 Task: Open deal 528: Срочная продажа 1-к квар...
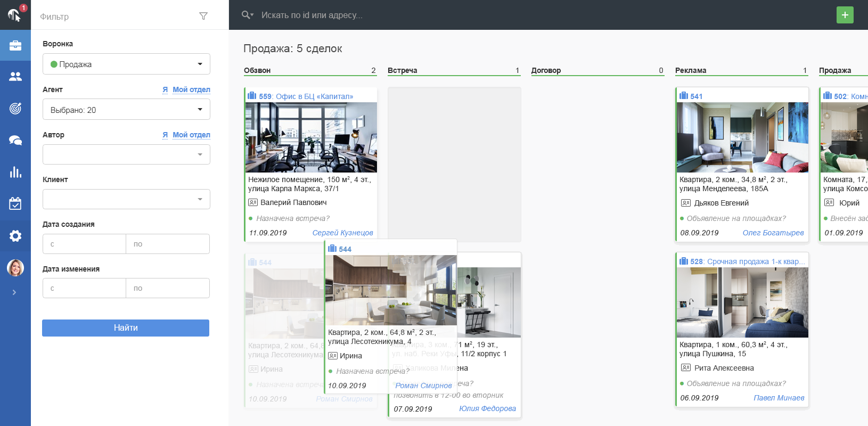point(748,261)
